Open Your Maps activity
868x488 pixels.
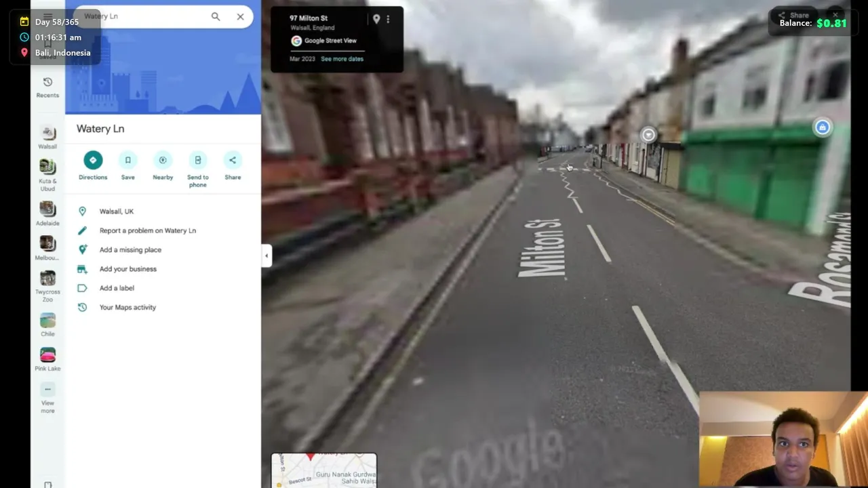[x=163, y=307]
